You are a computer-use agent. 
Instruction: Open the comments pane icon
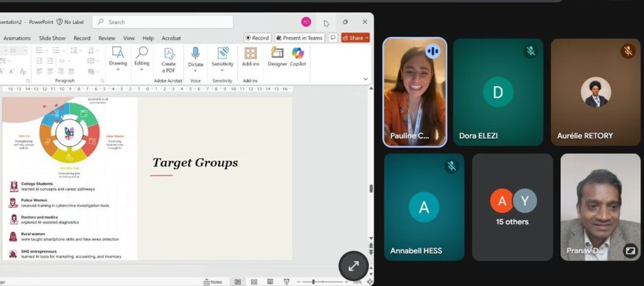click(x=333, y=38)
